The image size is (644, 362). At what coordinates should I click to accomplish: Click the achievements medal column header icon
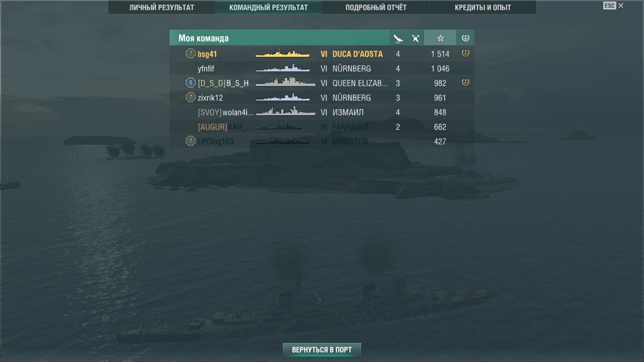click(465, 38)
